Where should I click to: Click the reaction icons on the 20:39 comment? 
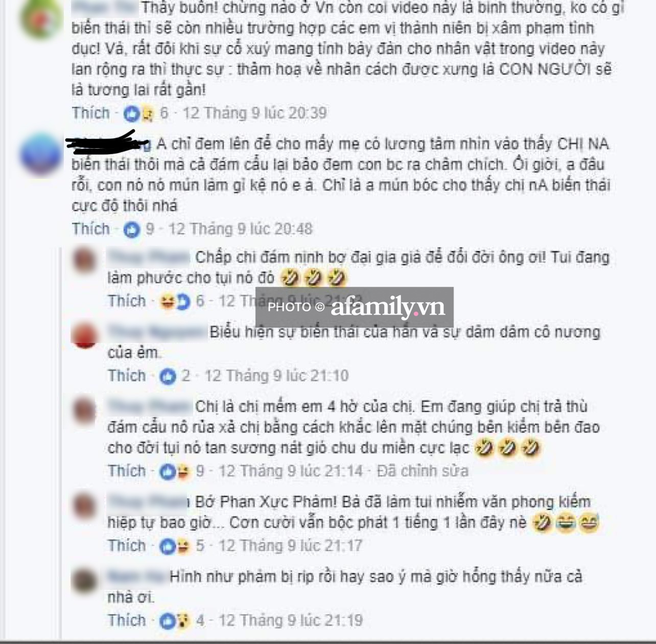click(139, 113)
